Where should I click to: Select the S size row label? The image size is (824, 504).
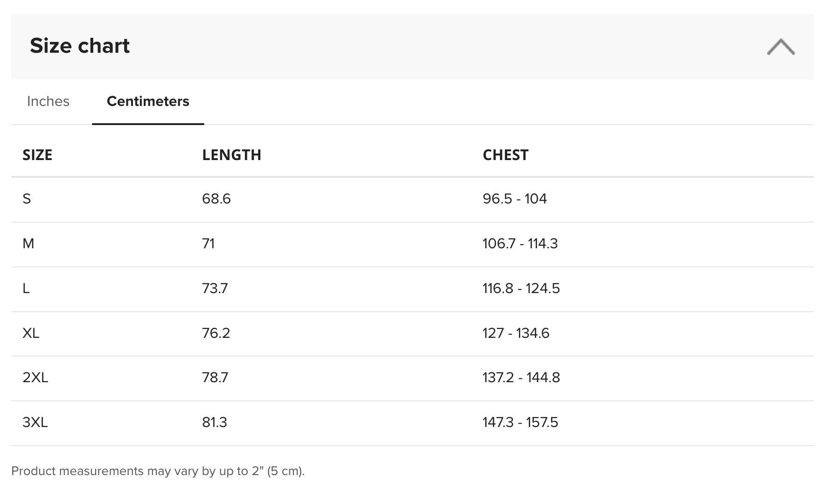(27, 199)
